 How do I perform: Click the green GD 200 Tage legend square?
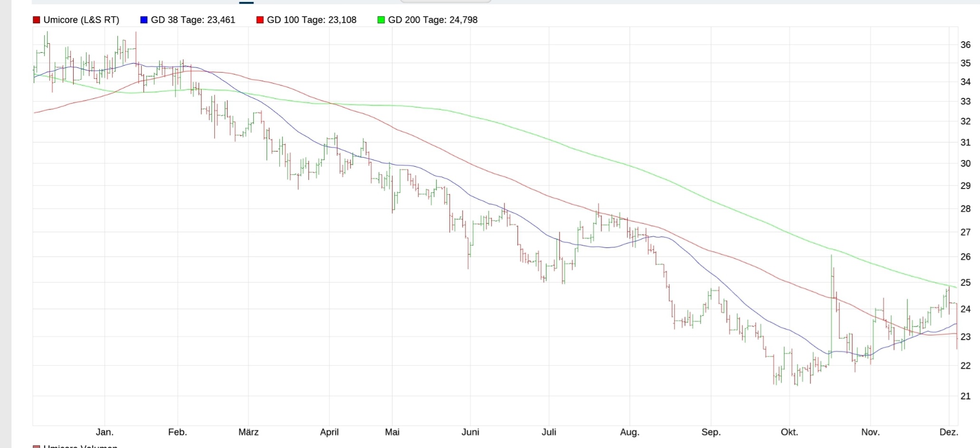point(381,20)
